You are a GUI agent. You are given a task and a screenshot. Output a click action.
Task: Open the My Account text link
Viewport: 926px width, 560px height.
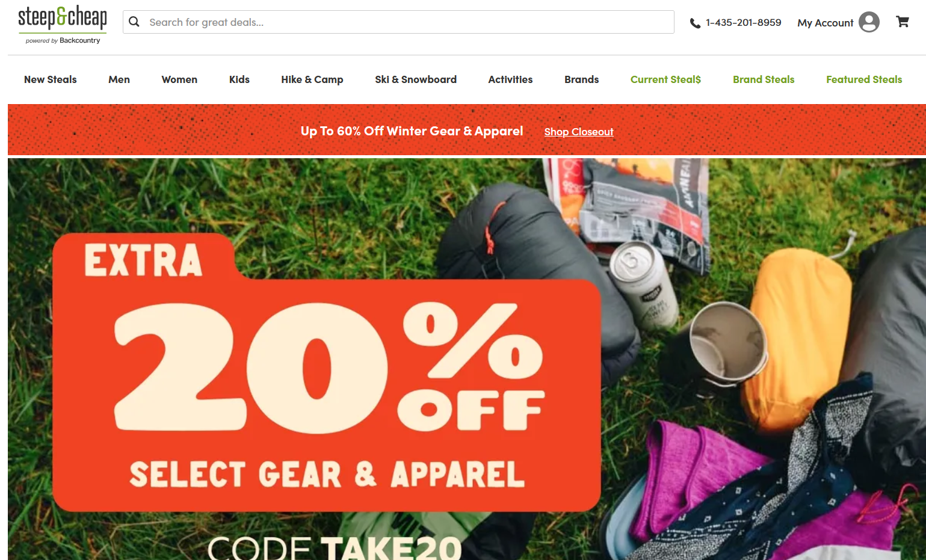[x=826, y=23]
